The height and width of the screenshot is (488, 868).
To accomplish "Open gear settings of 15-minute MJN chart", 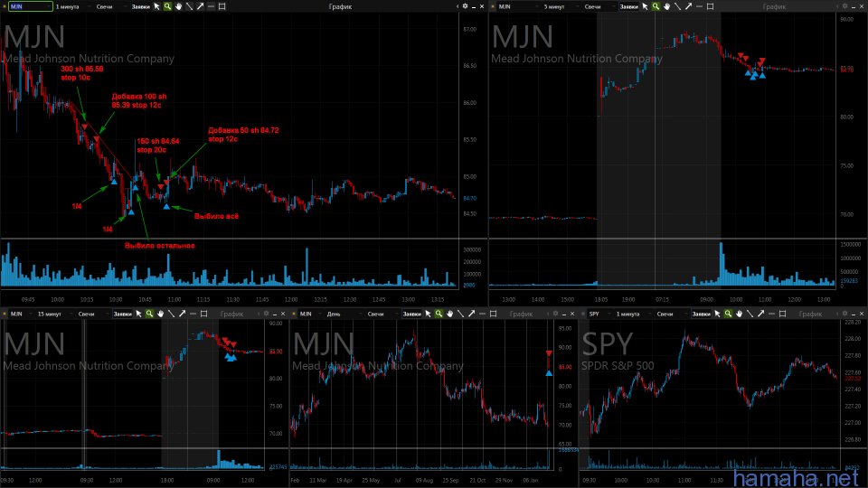I will (x=266, y=314).
